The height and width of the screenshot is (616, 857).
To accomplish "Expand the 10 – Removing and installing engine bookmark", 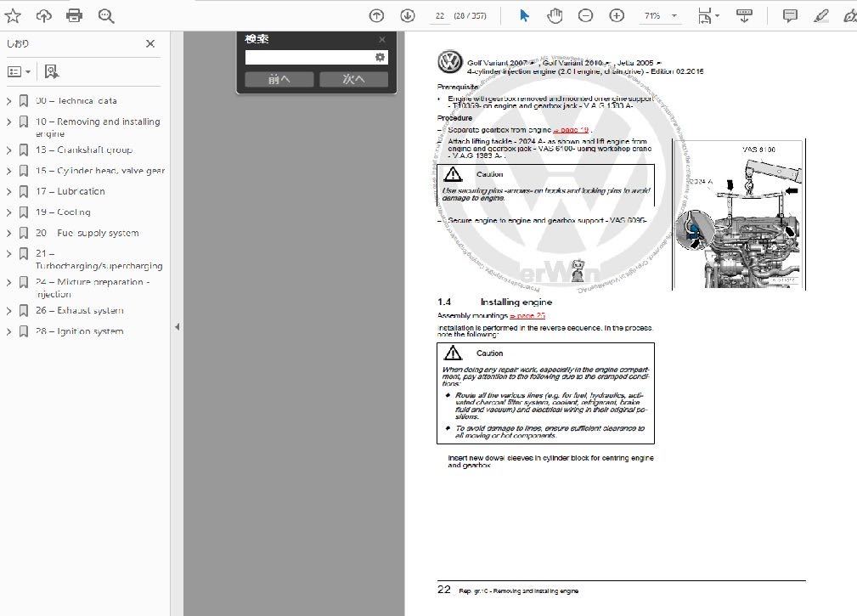I will point(8,122).
